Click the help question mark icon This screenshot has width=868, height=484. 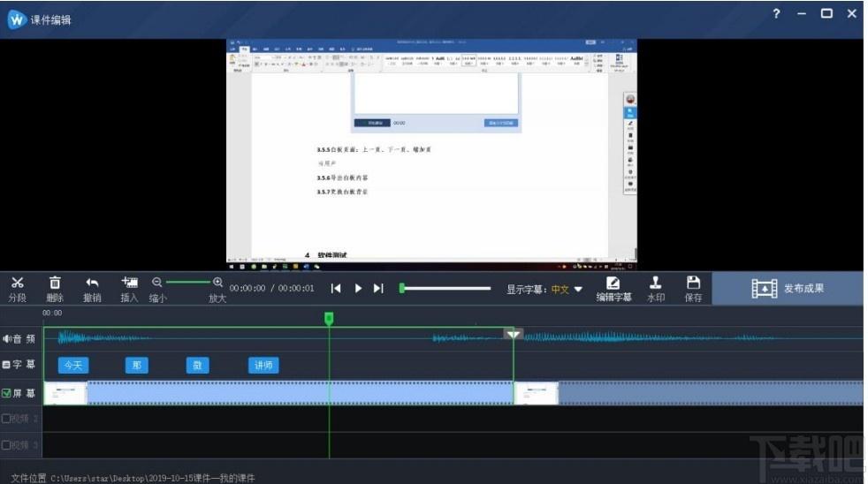pyautogui.click(x=776, y=13)
